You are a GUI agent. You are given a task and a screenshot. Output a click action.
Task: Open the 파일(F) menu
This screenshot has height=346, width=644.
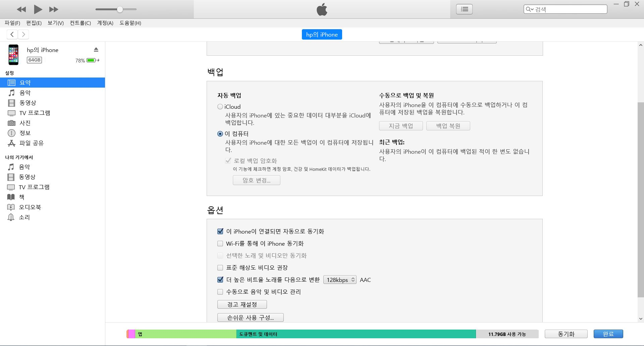tap(12, 23)
